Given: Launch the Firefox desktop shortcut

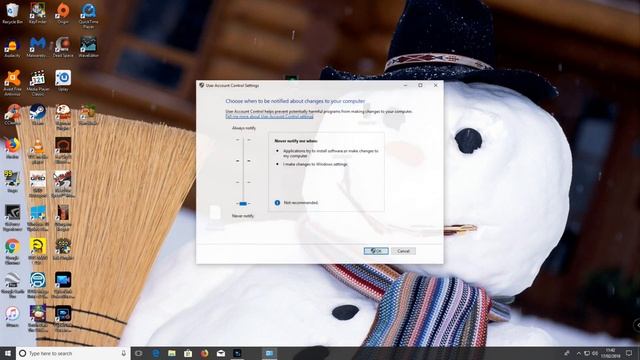Looking at the screenshot, I should coord(12,148).
